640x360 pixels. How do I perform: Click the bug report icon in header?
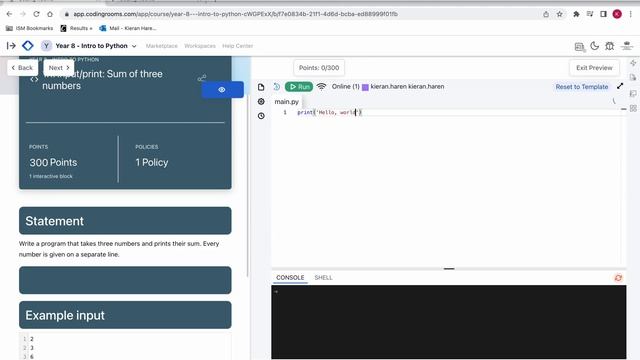click(x=610, y=46)
